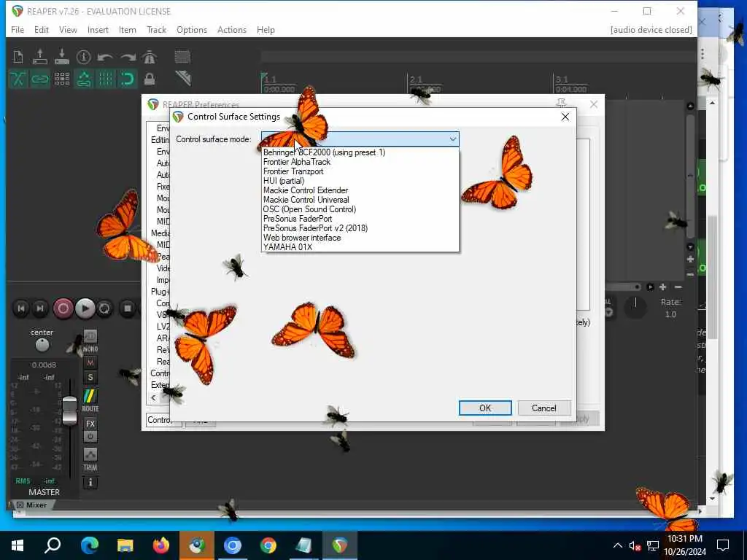
Task: Select Frontier Tranzport option
Action: 360,171
